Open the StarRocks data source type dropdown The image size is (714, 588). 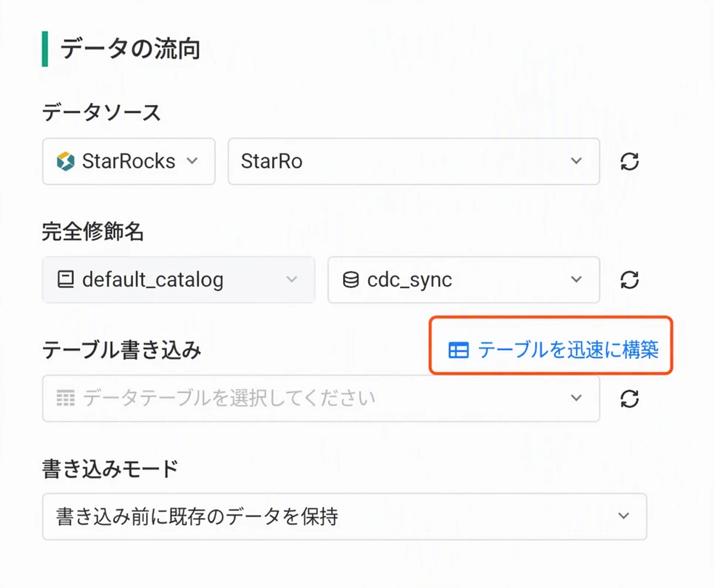[129, 162]
